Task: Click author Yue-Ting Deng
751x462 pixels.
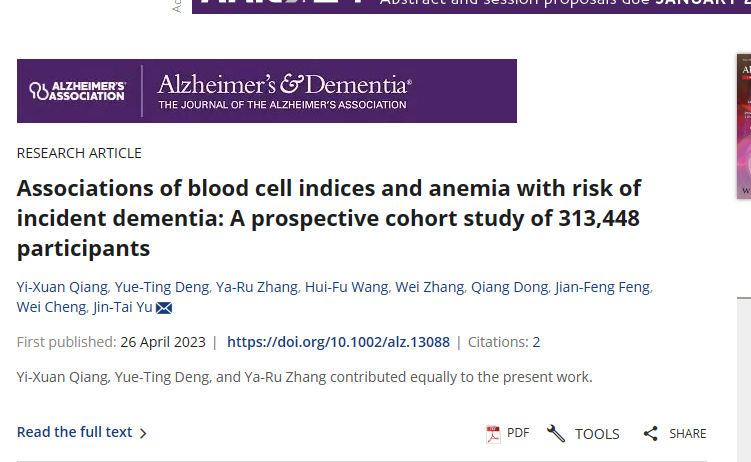Action: click(x=160, y=288)
